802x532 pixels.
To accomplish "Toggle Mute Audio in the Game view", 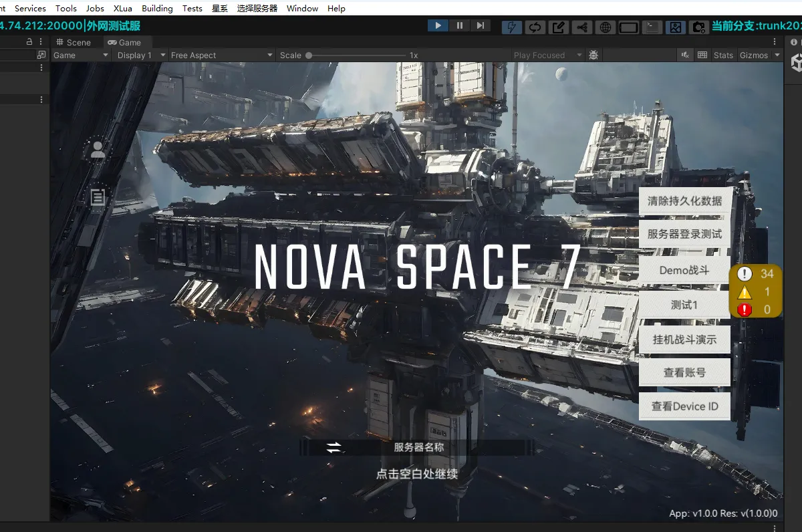I will (x=685, y=55).
